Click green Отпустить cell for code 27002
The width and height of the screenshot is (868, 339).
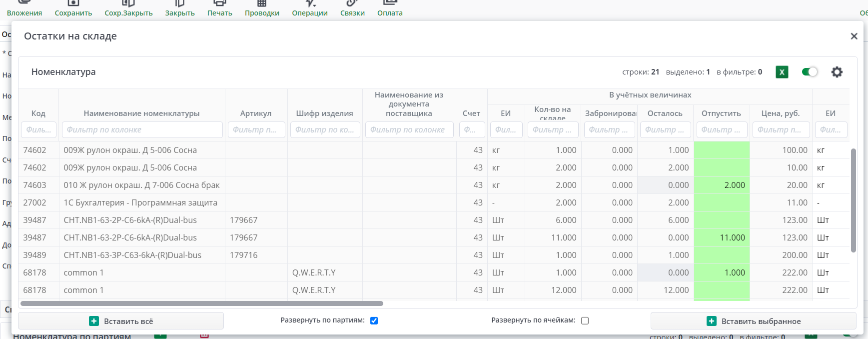coord(721,202)
